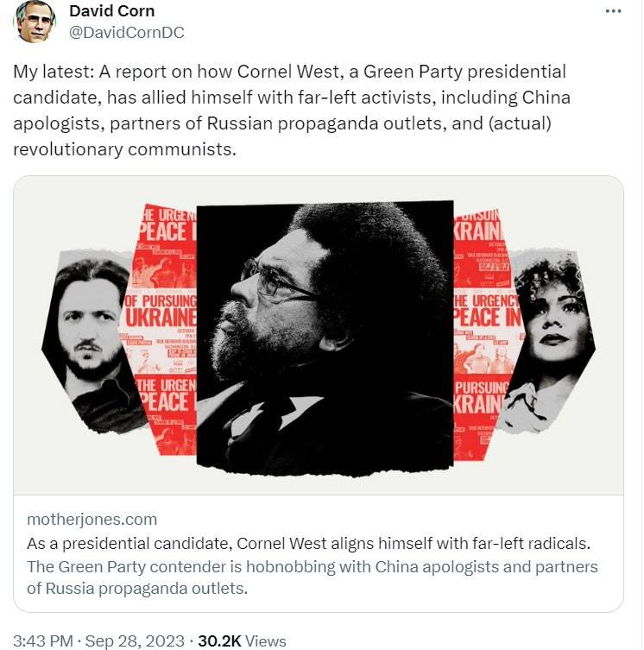Click the left 'OF PURSUING UKRAINE' red poster
Viewport: 644px width, 650px height.
(x=161, y=331)
